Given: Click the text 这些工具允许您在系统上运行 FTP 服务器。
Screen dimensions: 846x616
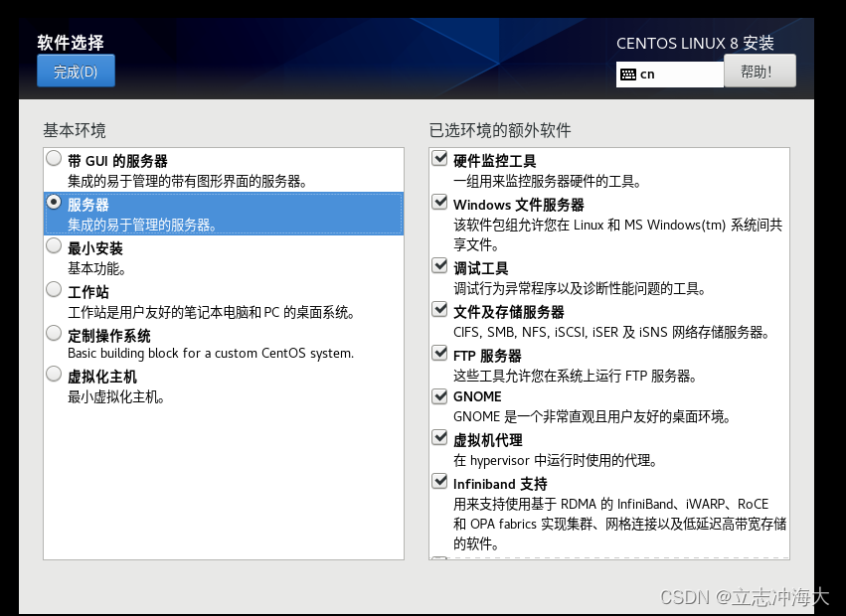Looking at the screenshot, I should coord(576,376).
